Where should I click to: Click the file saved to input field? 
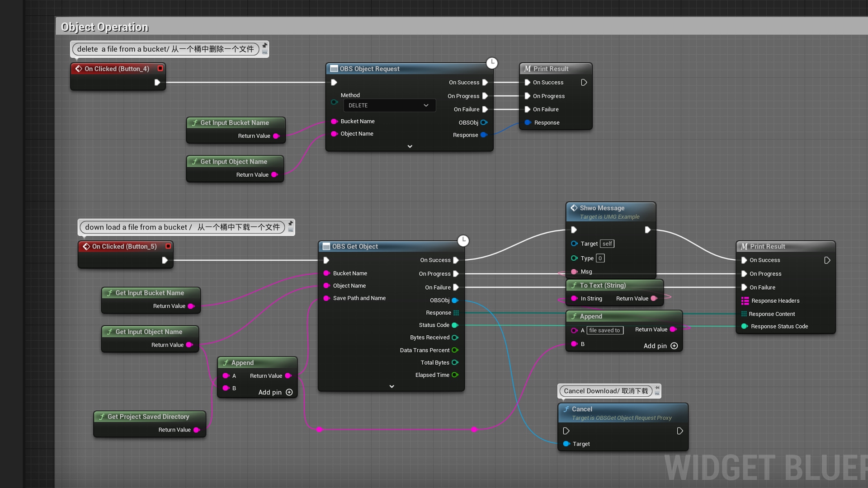(x=605, y=330)
